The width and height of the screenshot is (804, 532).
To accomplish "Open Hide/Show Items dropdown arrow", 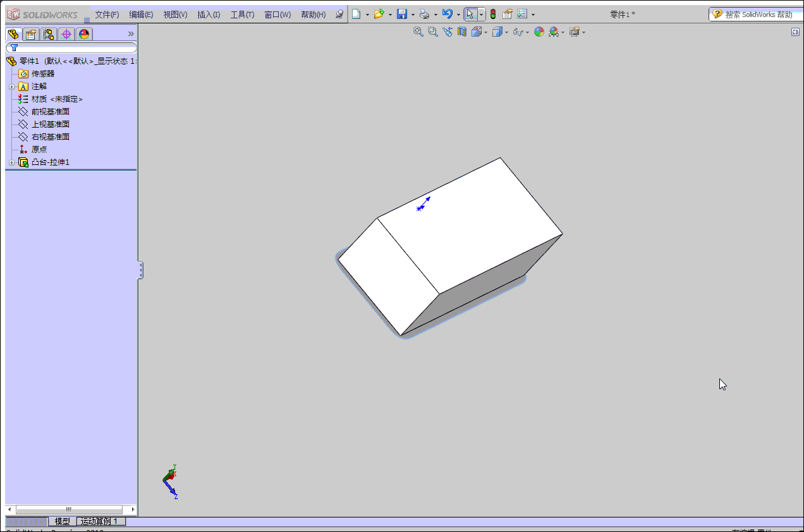I will [527, 32].
